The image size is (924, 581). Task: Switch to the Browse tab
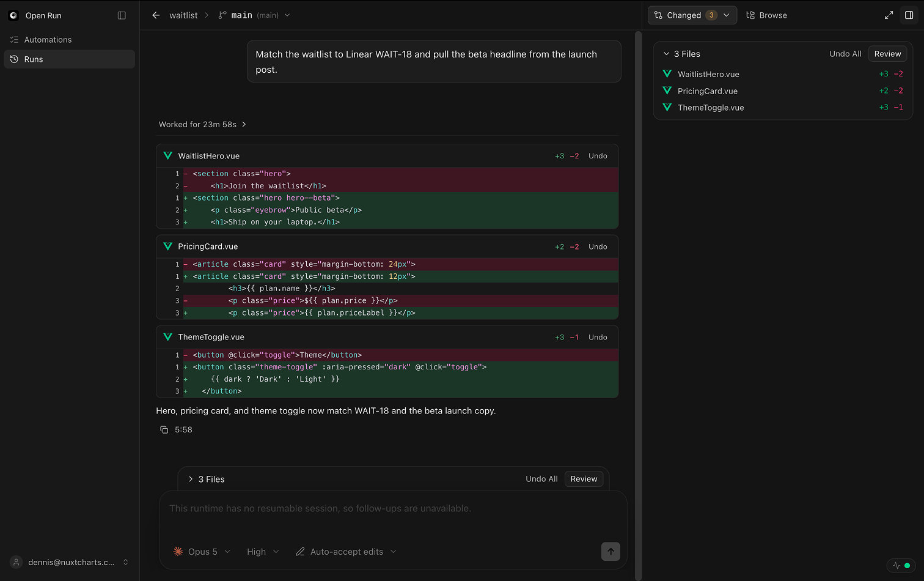[x=767, y=15]
